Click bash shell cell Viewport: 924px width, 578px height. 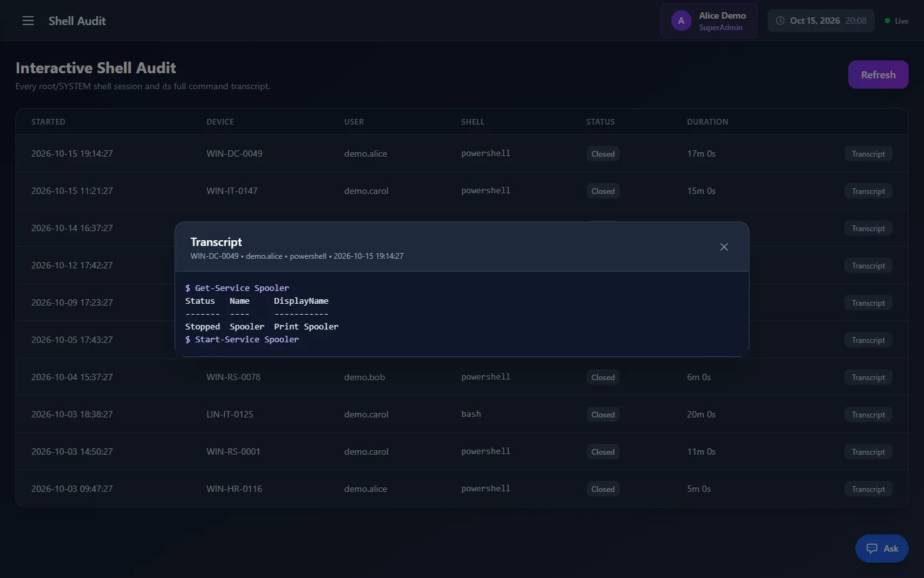[x=471, y=414]
